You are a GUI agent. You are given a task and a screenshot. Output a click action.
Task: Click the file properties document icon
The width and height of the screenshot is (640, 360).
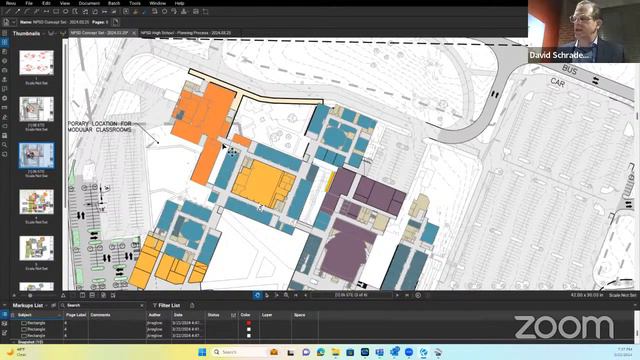[x=7, y=22]
